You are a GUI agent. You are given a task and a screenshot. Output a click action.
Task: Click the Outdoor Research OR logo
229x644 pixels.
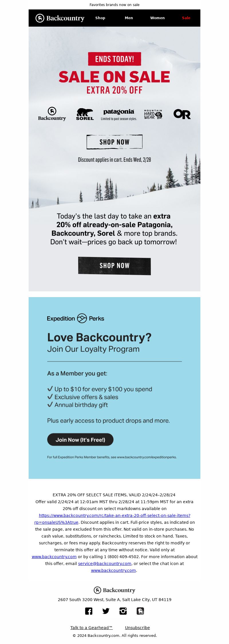(x=182, y=114)
